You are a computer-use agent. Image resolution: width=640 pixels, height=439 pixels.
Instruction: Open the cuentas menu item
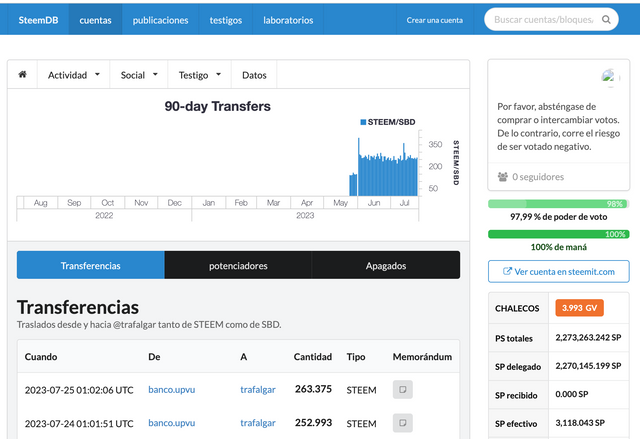click(x=95, y=20)
